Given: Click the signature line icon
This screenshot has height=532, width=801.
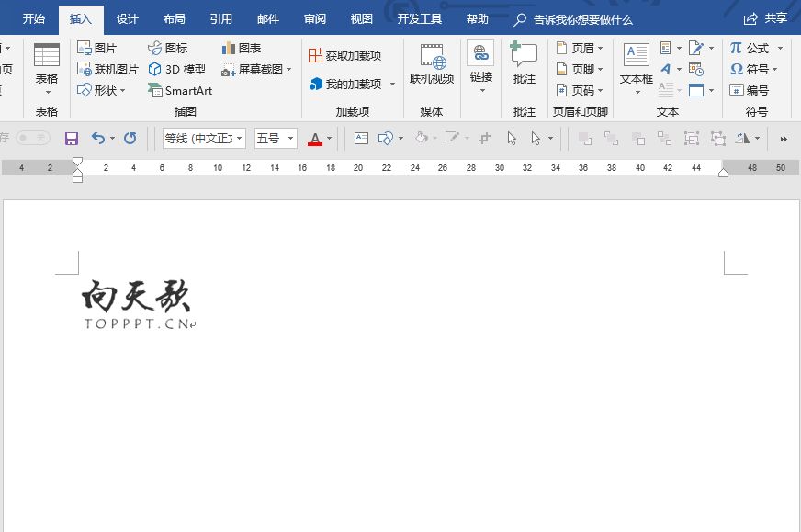Looking at the screenshot, I should [x=695, y=48].
